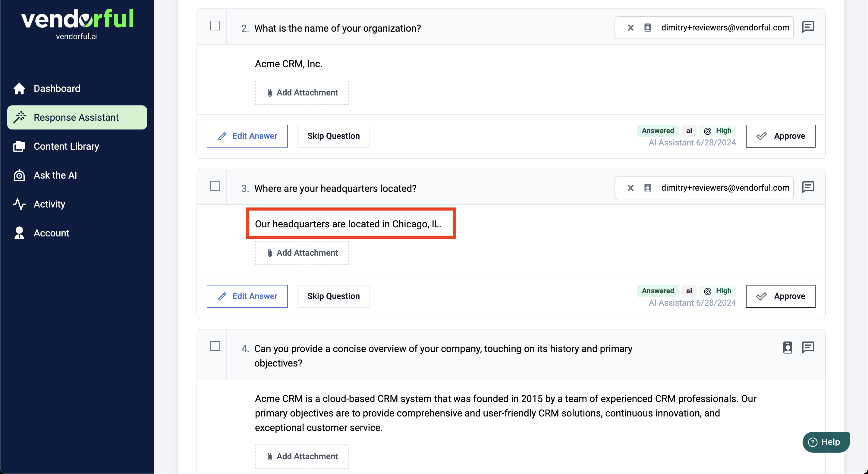Edit Answer for organization name question

(x=247, y=136)
